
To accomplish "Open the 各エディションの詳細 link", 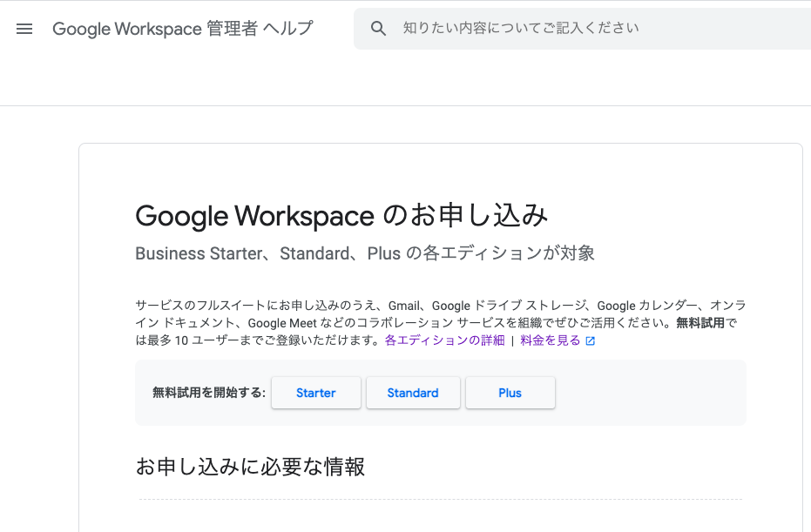I will (444, 340).
